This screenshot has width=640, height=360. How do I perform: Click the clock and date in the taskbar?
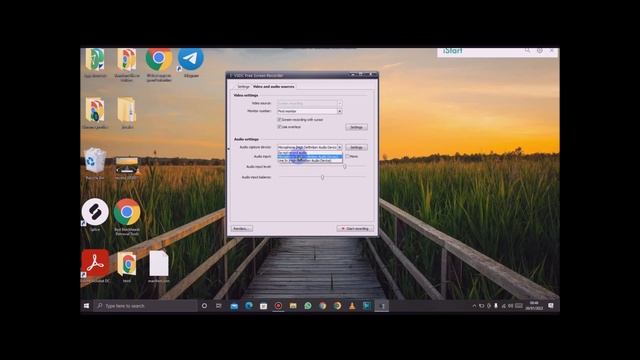(x=534, y=306)
